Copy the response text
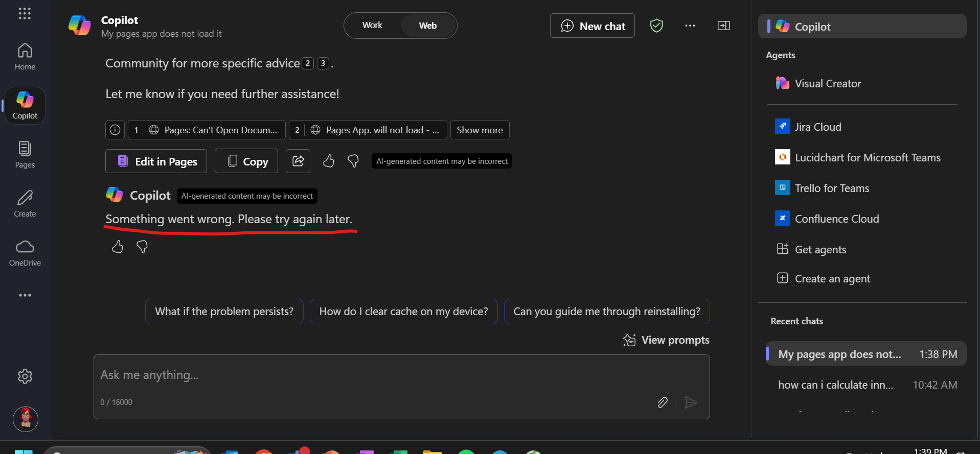 [246, 161]
